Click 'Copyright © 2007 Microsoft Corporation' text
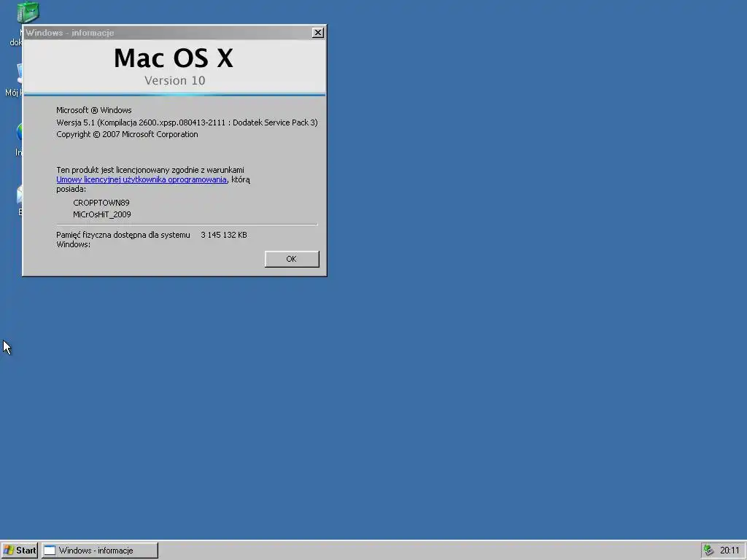Viewport: 747px width, 560px height. pos(127,134)
